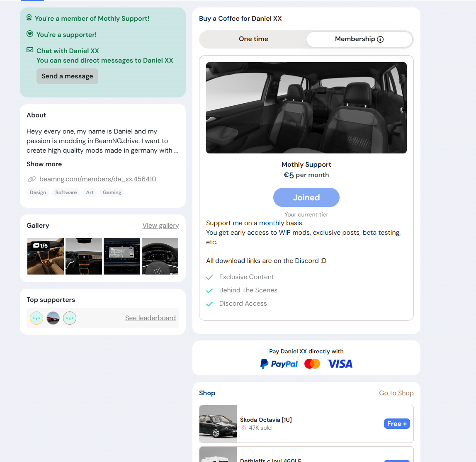Open the Škoda Octavia product thumbnail
476x462 pixels.
[218, 424]
